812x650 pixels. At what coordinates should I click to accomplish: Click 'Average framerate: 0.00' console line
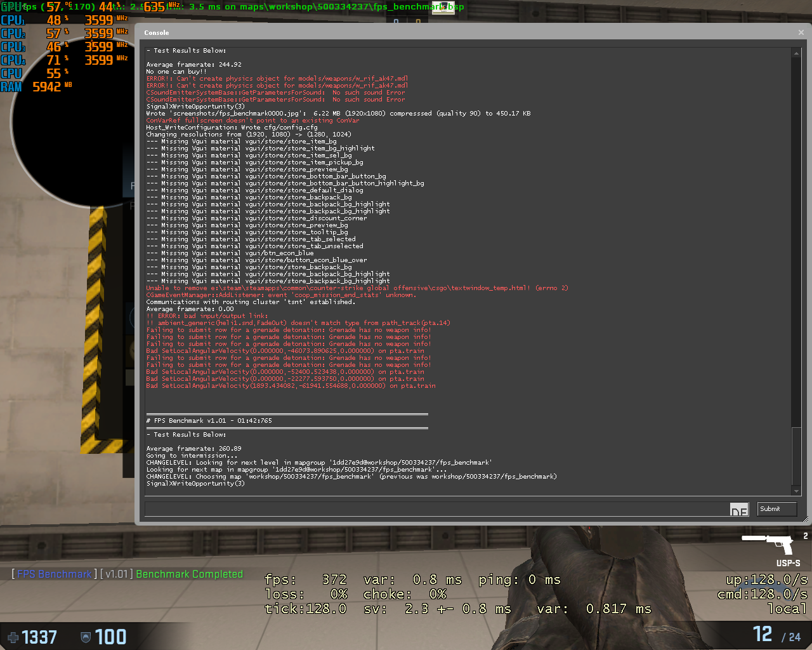click(x=190, y=309)
